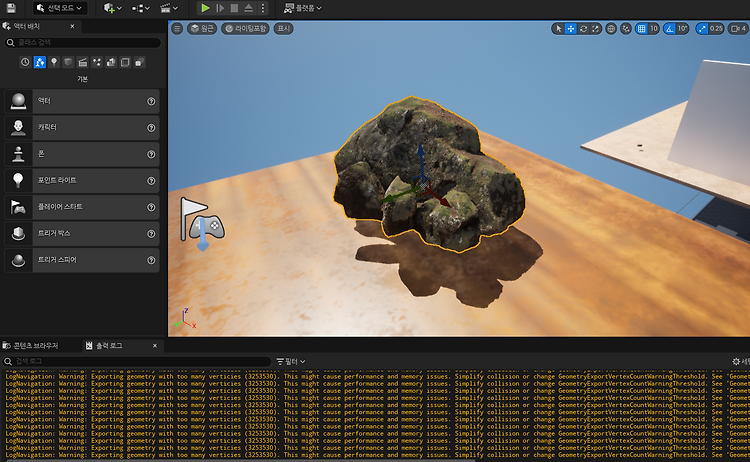Open the 표시 show menu in the viewport
The height and width of the screenshot is (462, 750).
pyautogui.click(x=284, y=29)
